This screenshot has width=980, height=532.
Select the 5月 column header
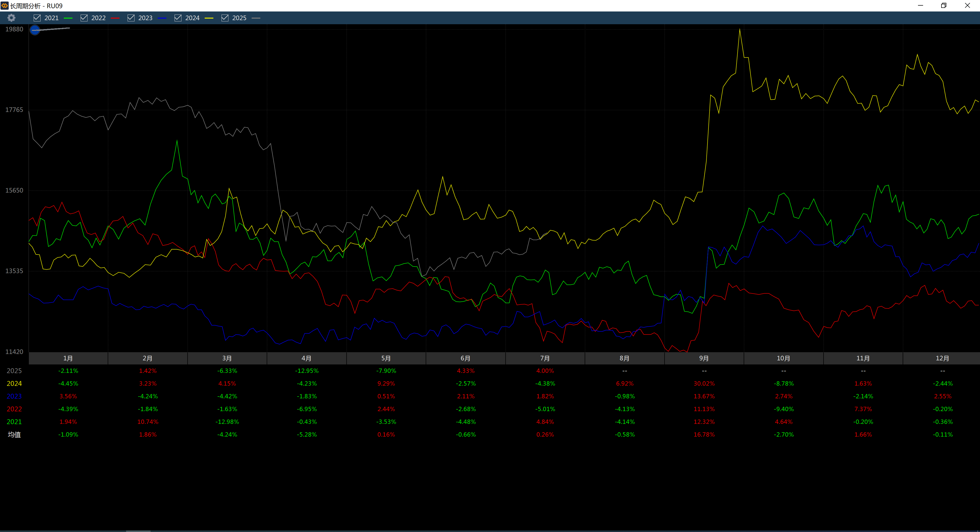pos(386,358)
